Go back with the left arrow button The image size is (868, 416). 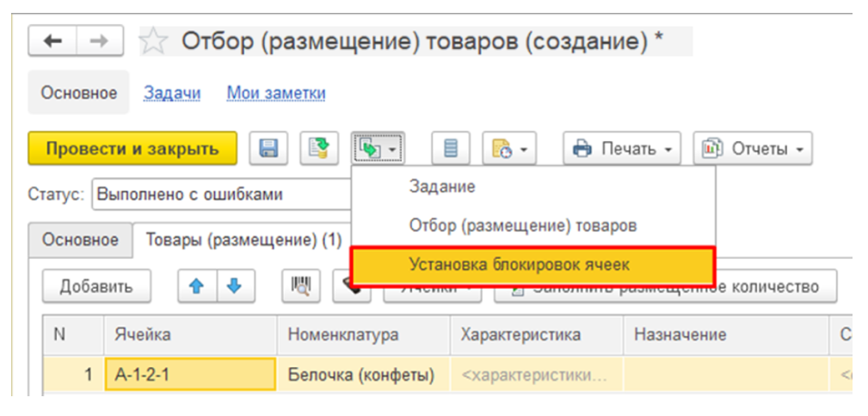tap(52, 42)
